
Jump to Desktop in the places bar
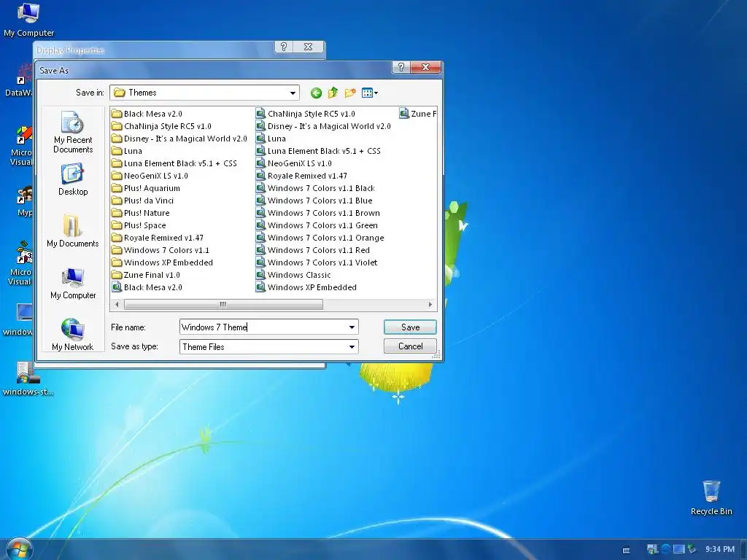pos(73,179)
